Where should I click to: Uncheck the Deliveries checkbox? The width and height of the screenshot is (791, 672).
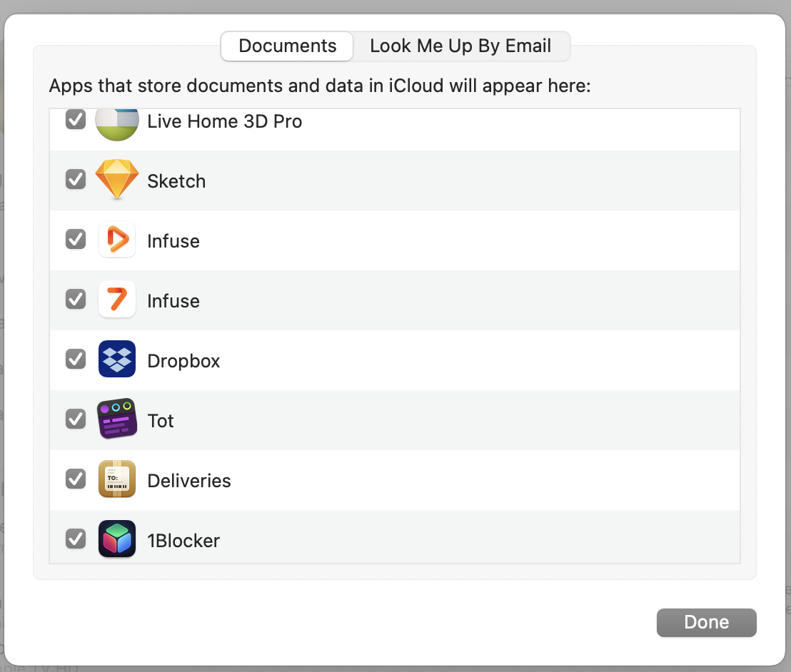pos(76,479)
